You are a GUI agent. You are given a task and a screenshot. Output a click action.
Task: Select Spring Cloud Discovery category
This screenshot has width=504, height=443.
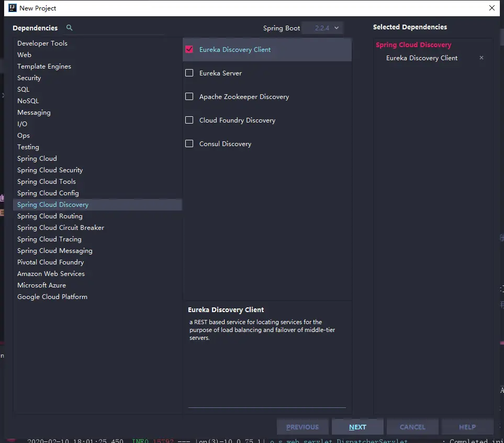(x=97, y=205)
